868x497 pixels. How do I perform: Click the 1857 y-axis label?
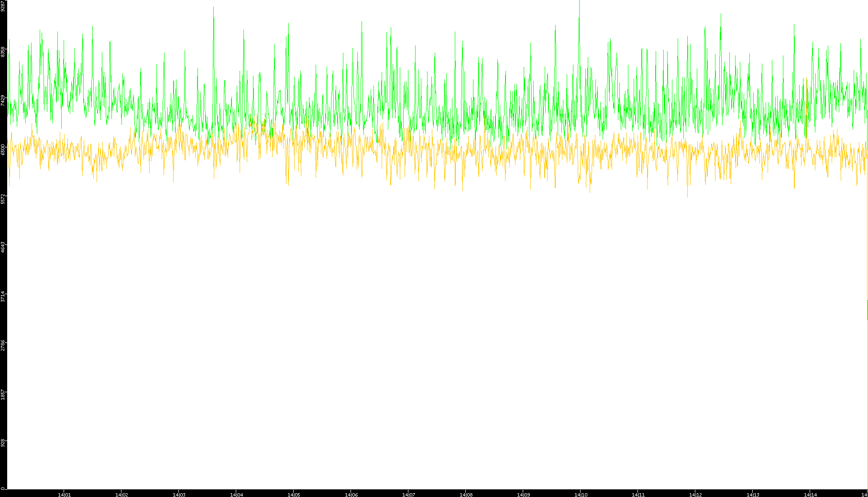tap(3, 395)
